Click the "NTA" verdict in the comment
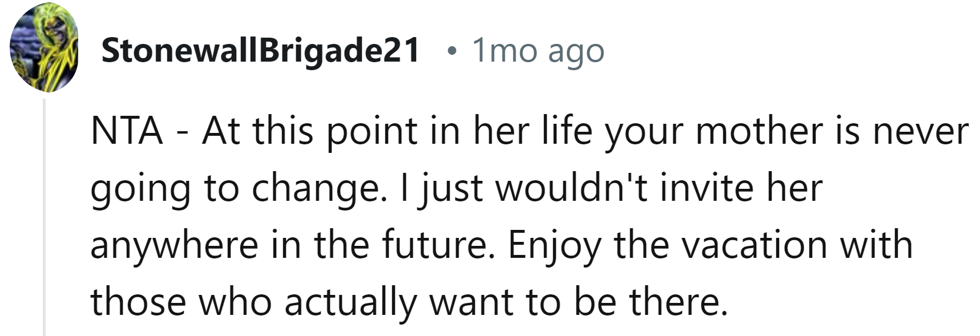The height and width of the screenshot is (336, 980). pyautogui.click(x=126, y=131)
